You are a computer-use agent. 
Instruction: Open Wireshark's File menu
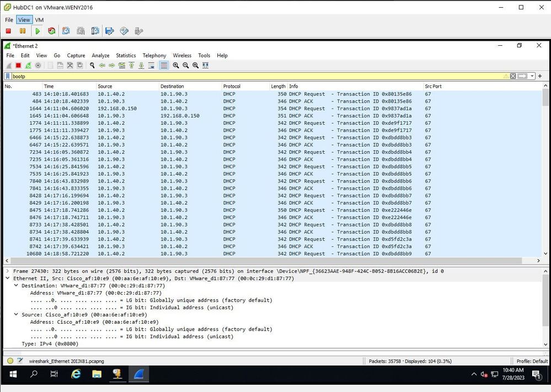(x=10, y=56)
